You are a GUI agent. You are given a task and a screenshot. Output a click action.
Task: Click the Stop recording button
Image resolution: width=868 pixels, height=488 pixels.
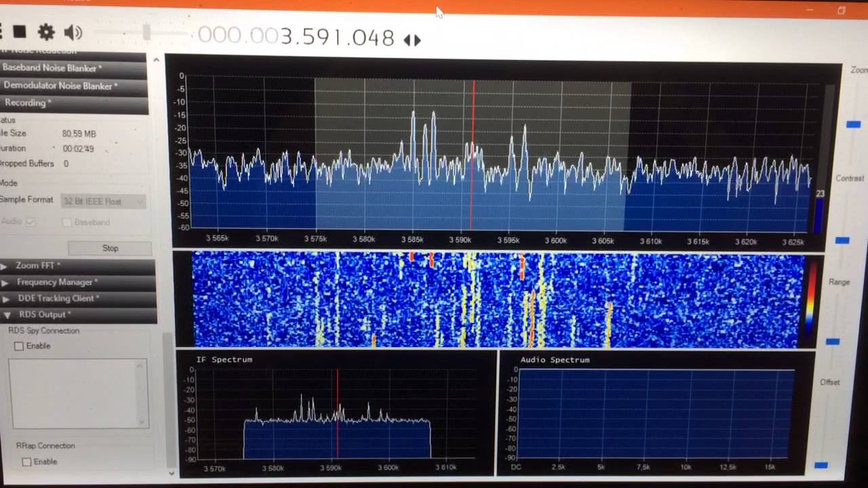pyautogui.click(x=110, y=248)
